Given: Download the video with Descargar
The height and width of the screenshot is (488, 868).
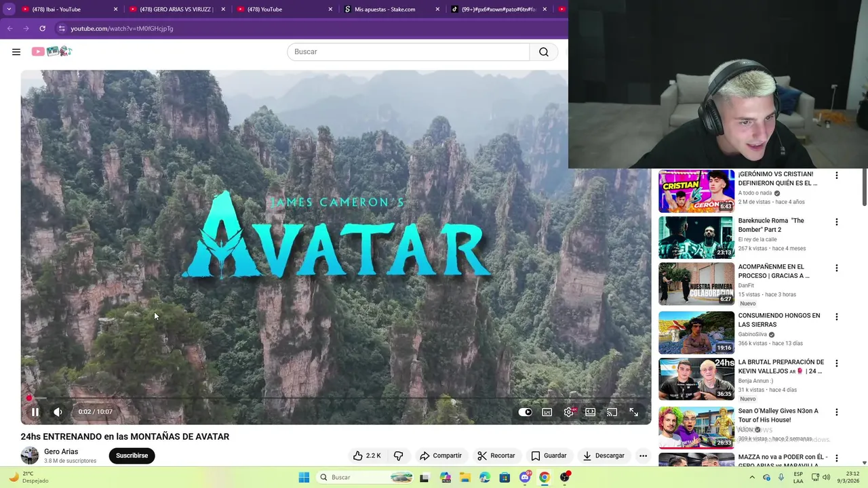Looking at the screenshot, I should [x=604, y=455].
